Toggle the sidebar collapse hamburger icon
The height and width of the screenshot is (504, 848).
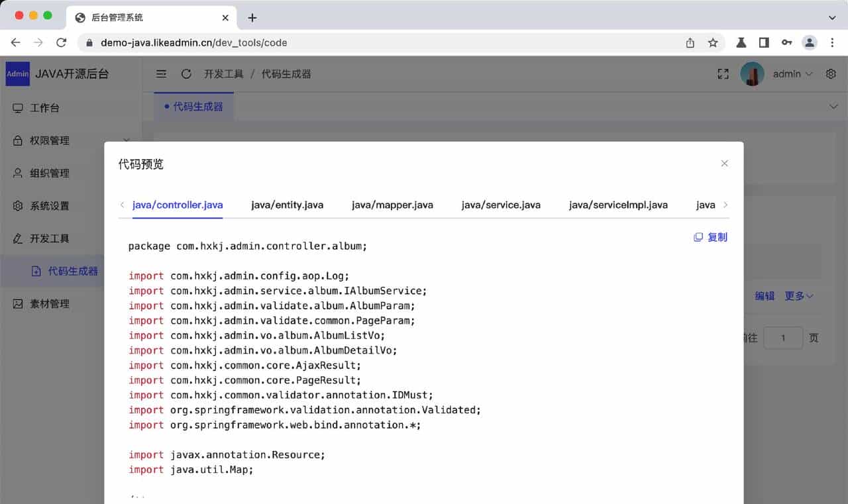click(x=161, y=74)
